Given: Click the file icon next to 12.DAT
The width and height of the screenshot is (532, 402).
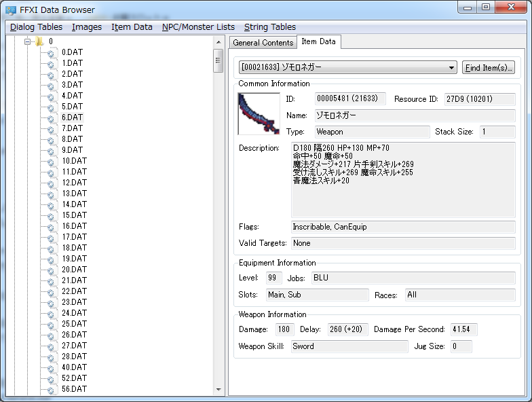Looking at the screenshot, I should pyautogui.click(x=51, y=183).
